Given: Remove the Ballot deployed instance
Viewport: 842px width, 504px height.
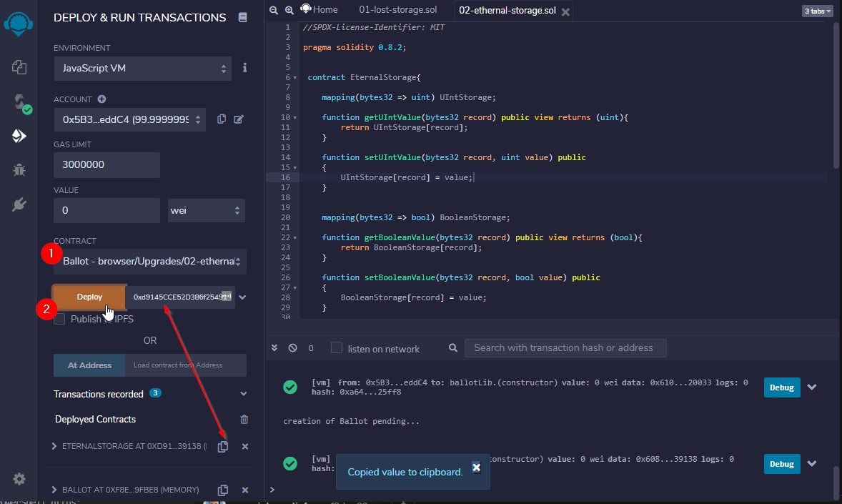Looking at the screenshot, I should click(245, 490).
